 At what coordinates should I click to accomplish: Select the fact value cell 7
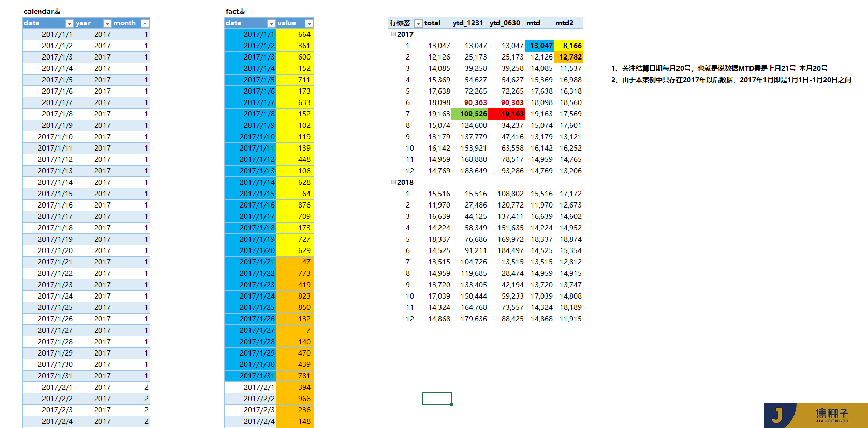pos(295,330)
